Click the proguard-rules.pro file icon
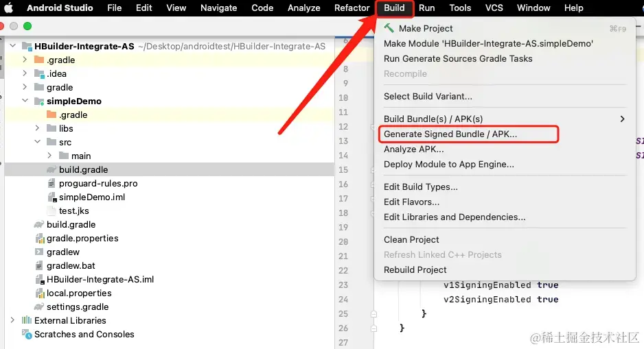Image resolution: width=644 pixels, height=349 pixels. point(51,183)
